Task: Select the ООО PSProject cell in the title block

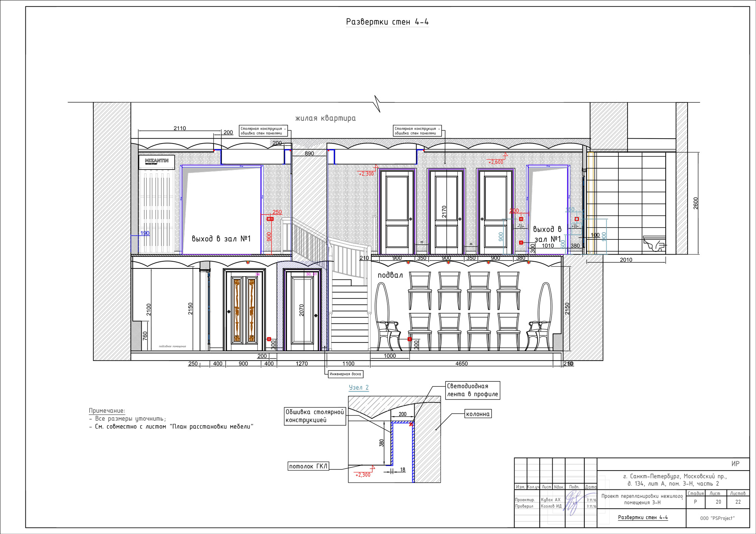Action: click(717, 518)
